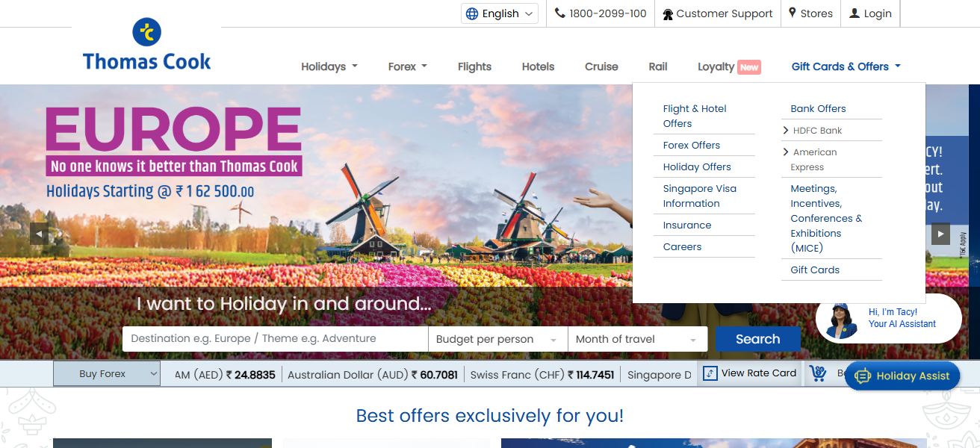This screenshot has width=980, height=448.
Task: Expand the Buy Forex dropdown
Action: click(x=106, y=373)
